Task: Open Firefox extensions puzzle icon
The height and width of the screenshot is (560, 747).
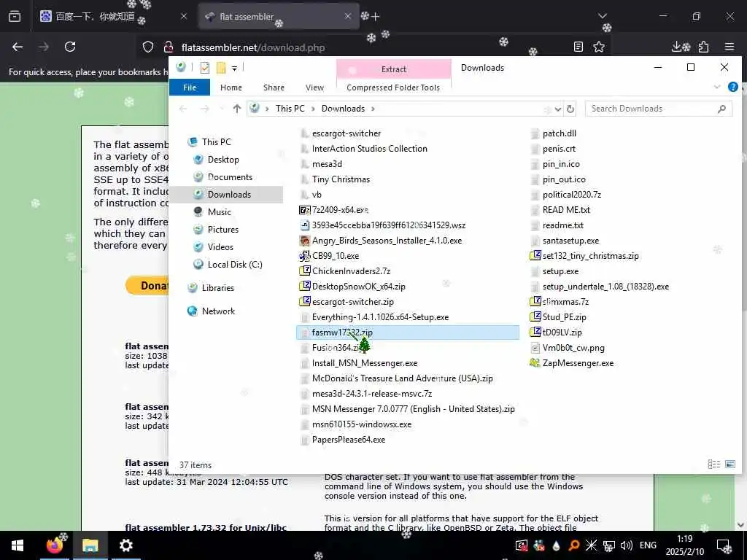Action: click(704, 47)
